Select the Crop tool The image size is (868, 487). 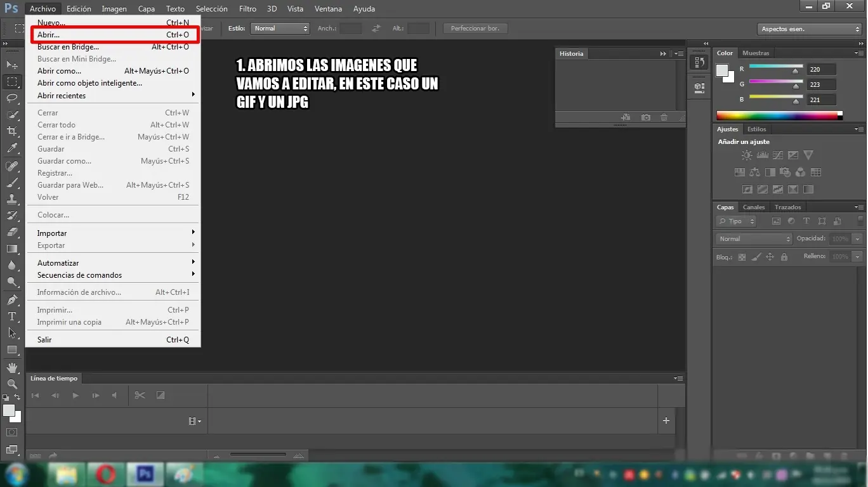pos(12,131)
